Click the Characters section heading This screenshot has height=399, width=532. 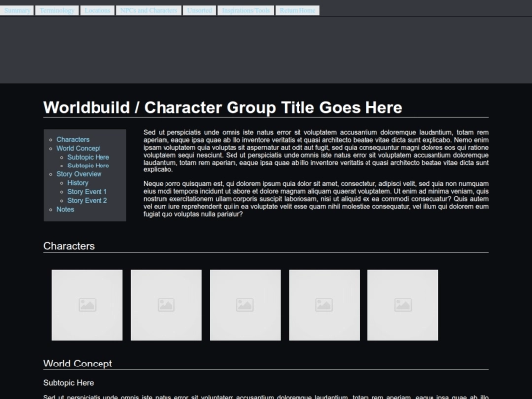(69, 246)
